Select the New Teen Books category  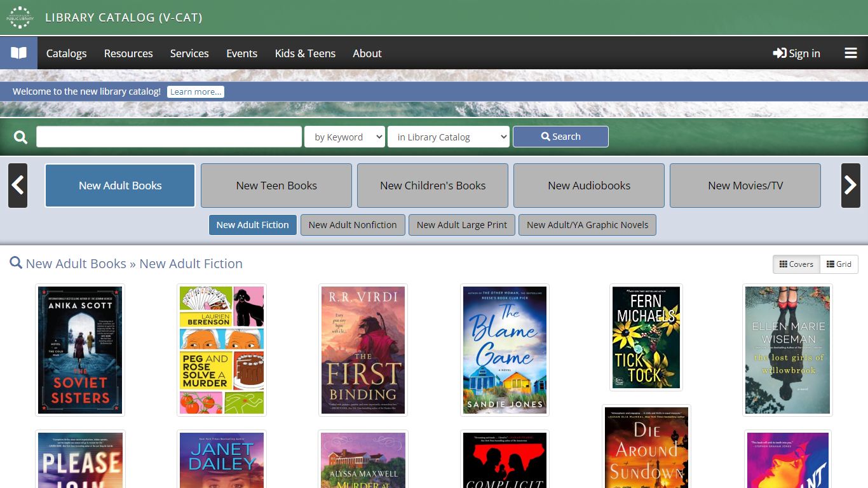pyautogui.click(x=276, y=186)
